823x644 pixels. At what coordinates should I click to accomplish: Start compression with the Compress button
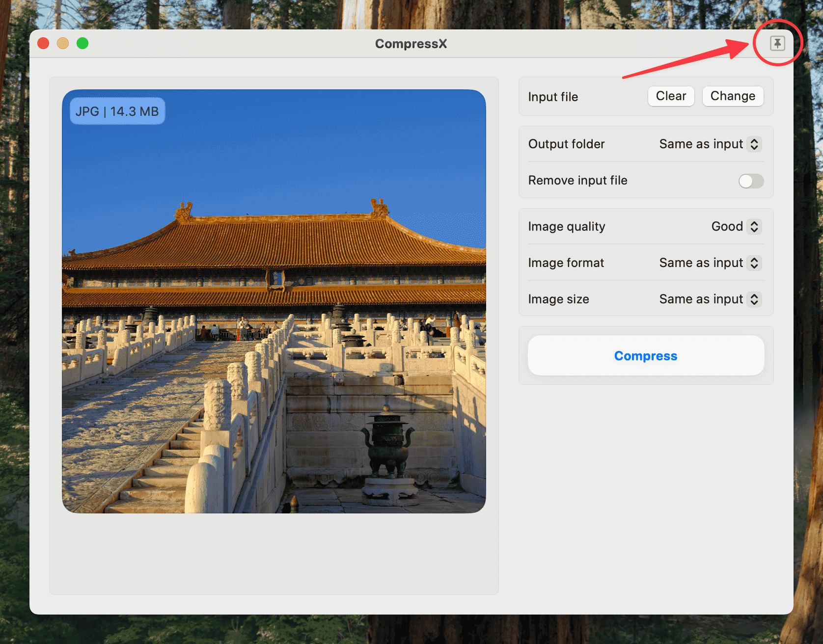point(645,355)
